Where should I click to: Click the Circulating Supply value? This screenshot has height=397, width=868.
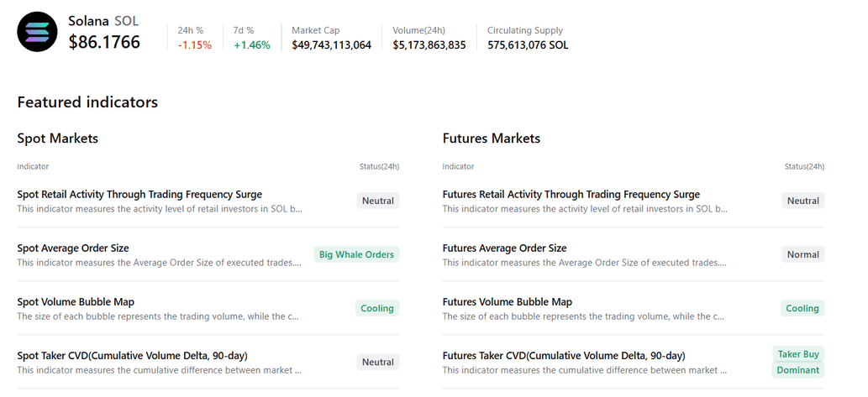(x=528, y=45)
